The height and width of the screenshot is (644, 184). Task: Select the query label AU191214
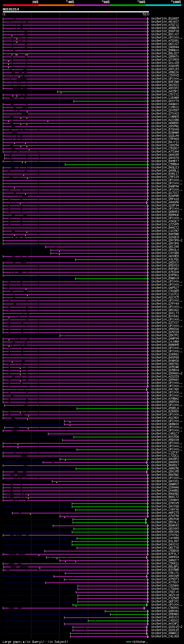11,9
